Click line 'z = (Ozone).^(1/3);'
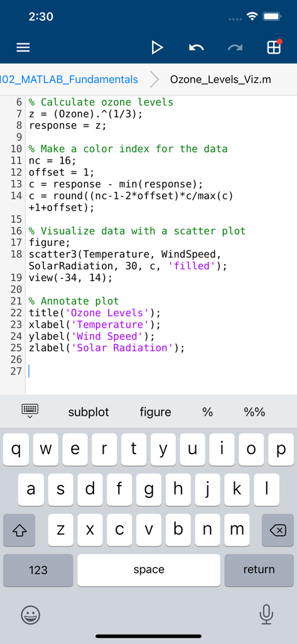Viewport: 297px width, 644px height. (x=86, y=114)
